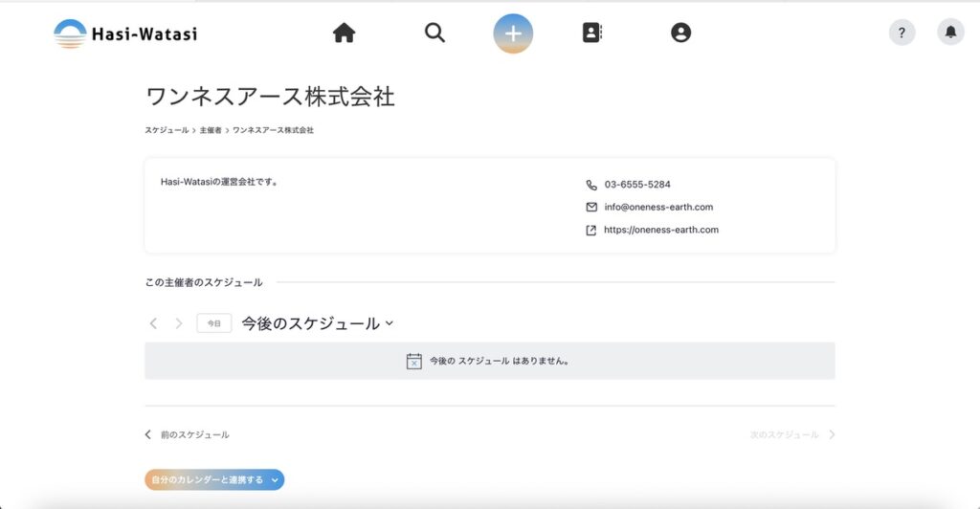Click the help question mark icon
980x509 pixels.
(x=902, y=33)
